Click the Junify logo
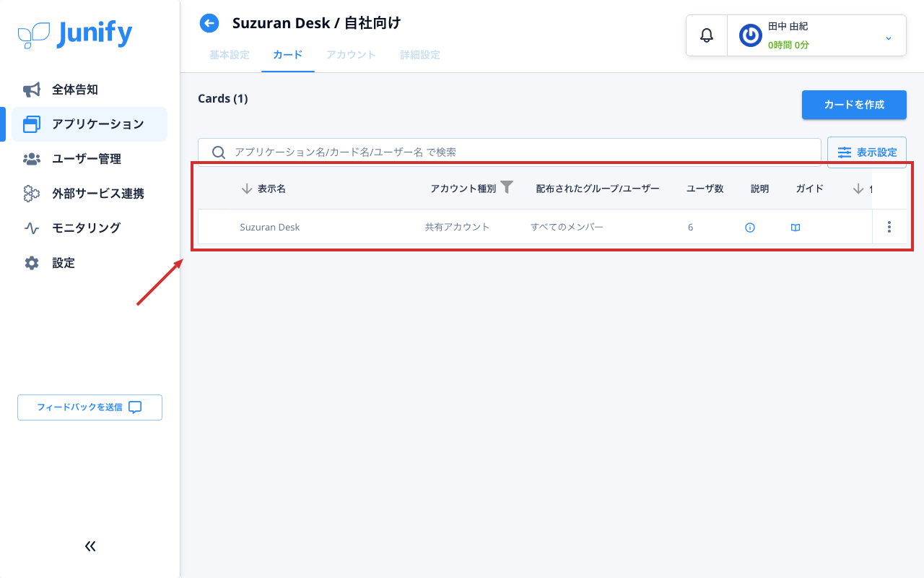Screen dimensions: 924x578 pyautogui.click(x=75, y=34)
